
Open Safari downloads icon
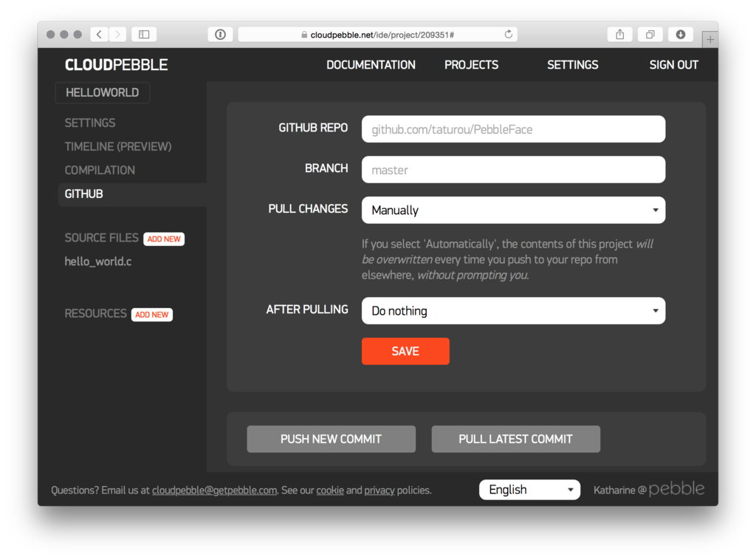coord(680,34)
